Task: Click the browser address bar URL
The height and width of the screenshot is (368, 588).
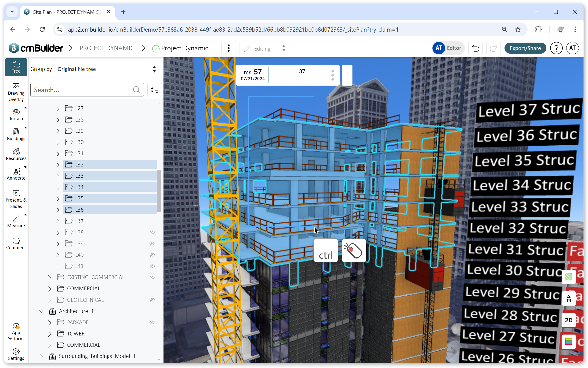Action: coord(233,29)
